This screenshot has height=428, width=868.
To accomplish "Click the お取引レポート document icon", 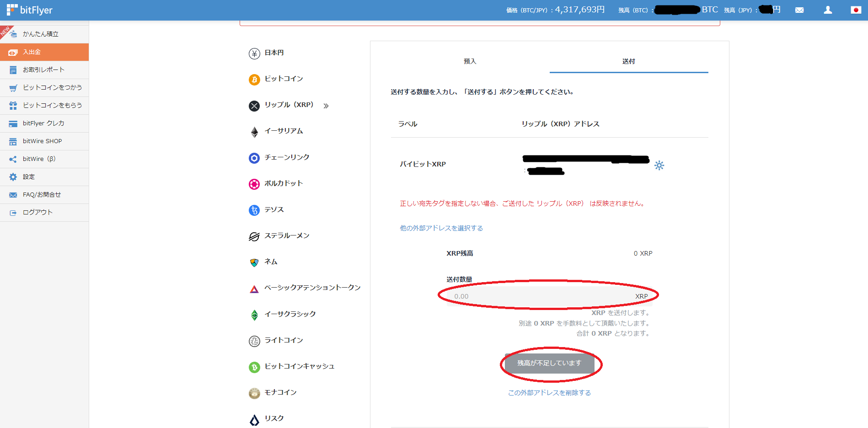I will pyautogui.click(x=13, y=70).
